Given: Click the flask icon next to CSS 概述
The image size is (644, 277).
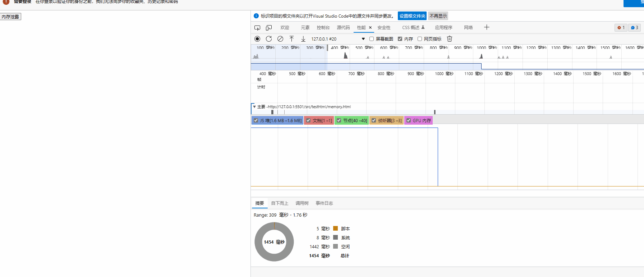Looking at the screenshot, I should pyautogui.click(x=423, y=27).
